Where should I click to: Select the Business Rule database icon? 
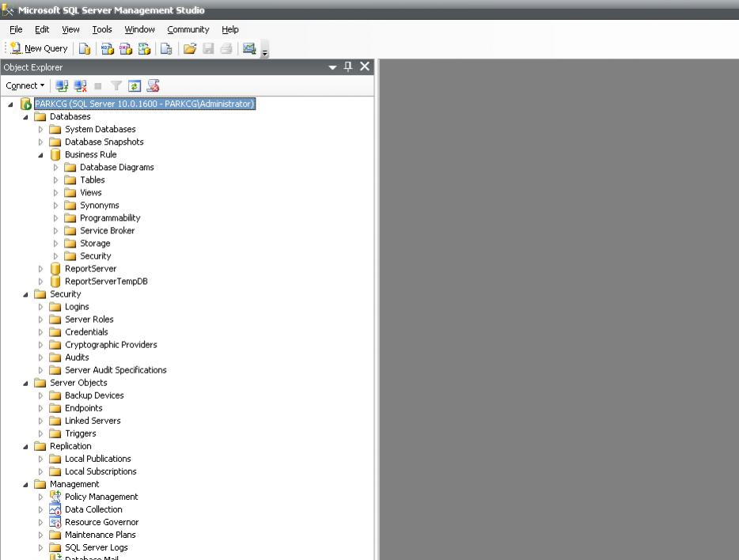coord(55,154)
